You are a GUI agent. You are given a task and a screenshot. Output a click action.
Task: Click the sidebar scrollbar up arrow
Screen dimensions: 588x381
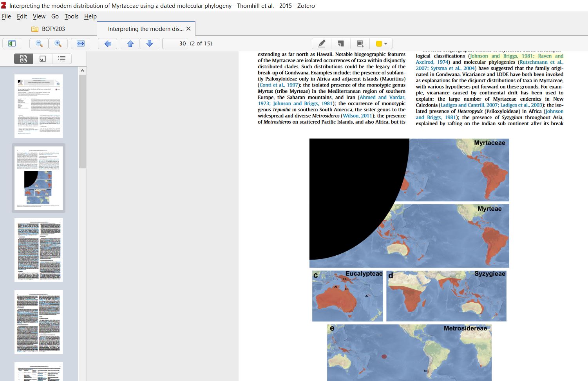point(82,71)
